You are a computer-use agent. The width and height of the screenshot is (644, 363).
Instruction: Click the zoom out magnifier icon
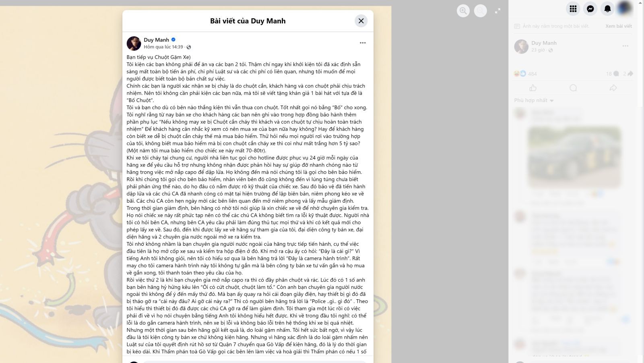click(480, 11)
